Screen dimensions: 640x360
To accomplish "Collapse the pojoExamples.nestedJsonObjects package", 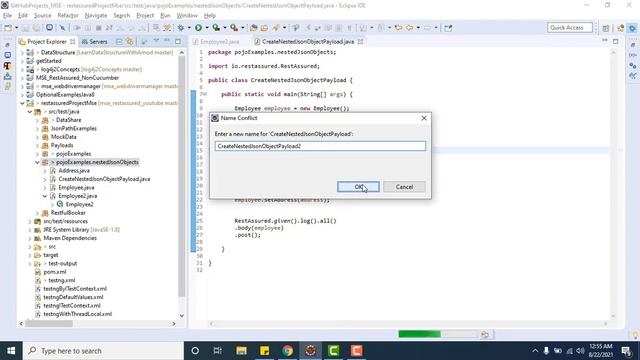I will pyautogui.click(x=38, y=162).
